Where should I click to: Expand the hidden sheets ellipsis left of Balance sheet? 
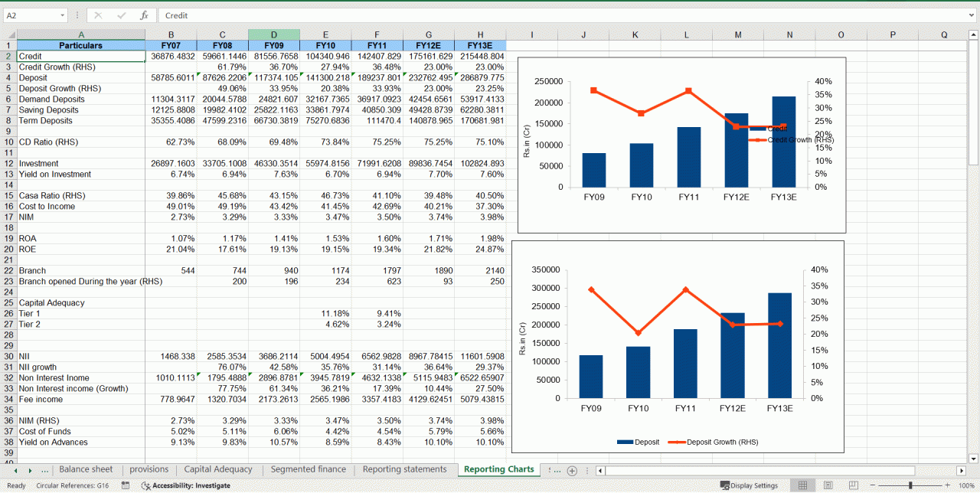[x=44, y=469]
